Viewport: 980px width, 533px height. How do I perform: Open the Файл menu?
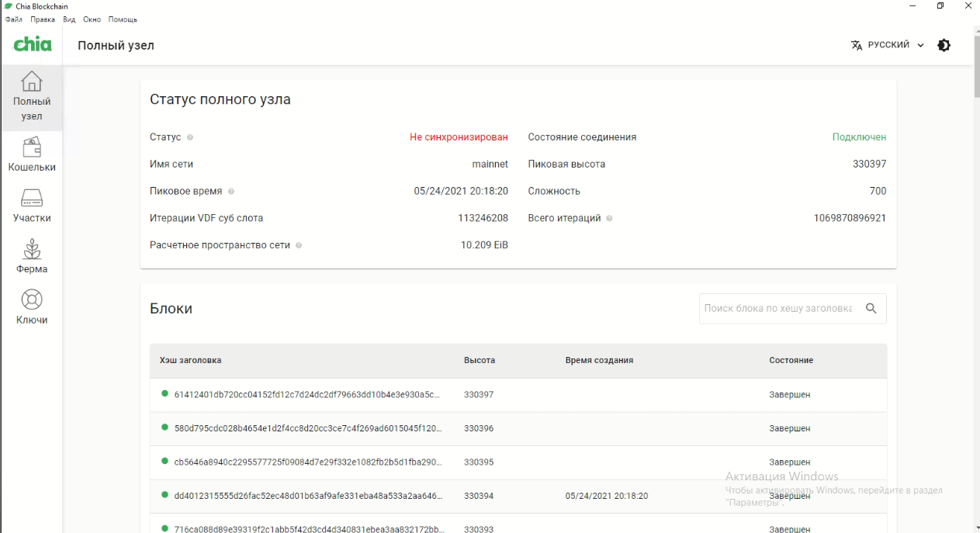(x=13, y=19)
